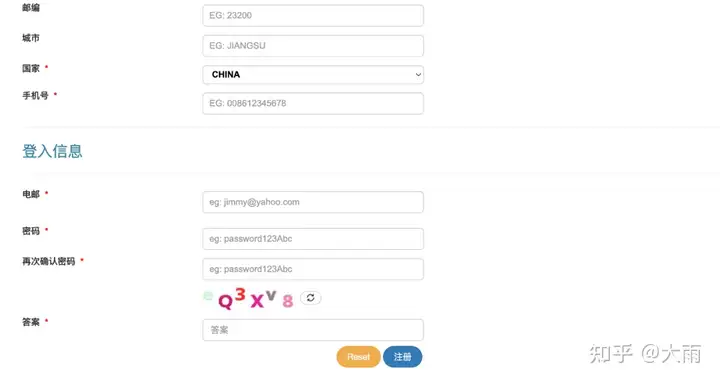Click the 再次确认密码 field label
This screenshot has width=720, height=383.
pos(49,261)
